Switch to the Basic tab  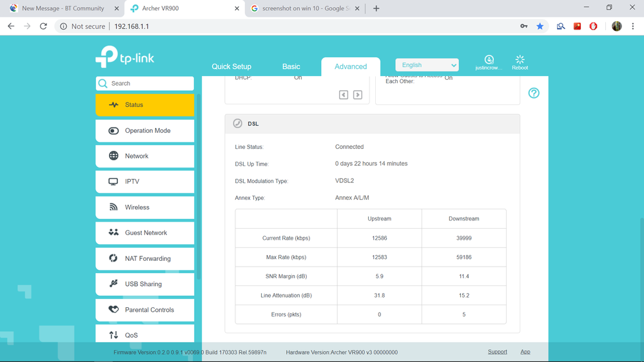point(291,66)
